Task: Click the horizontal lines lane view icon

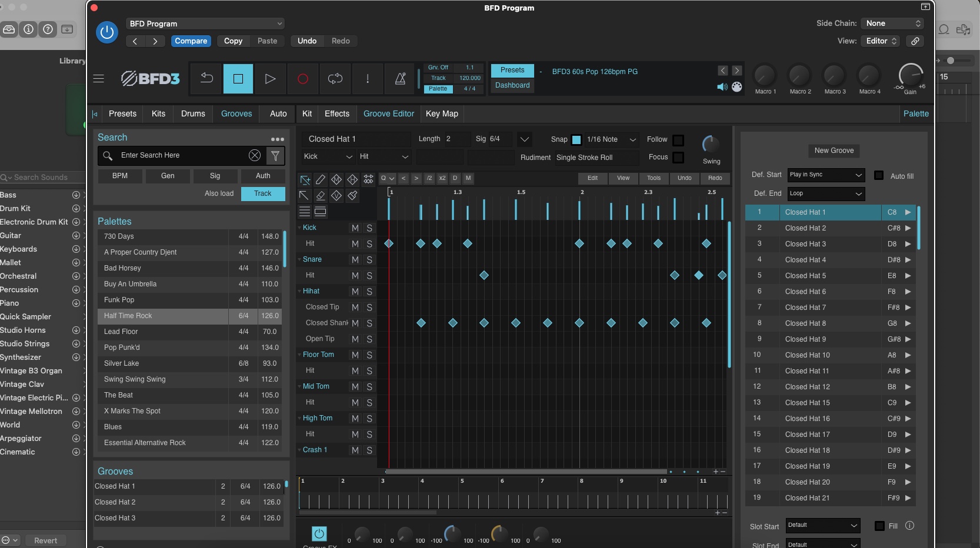Action: (x=305, y=212)
